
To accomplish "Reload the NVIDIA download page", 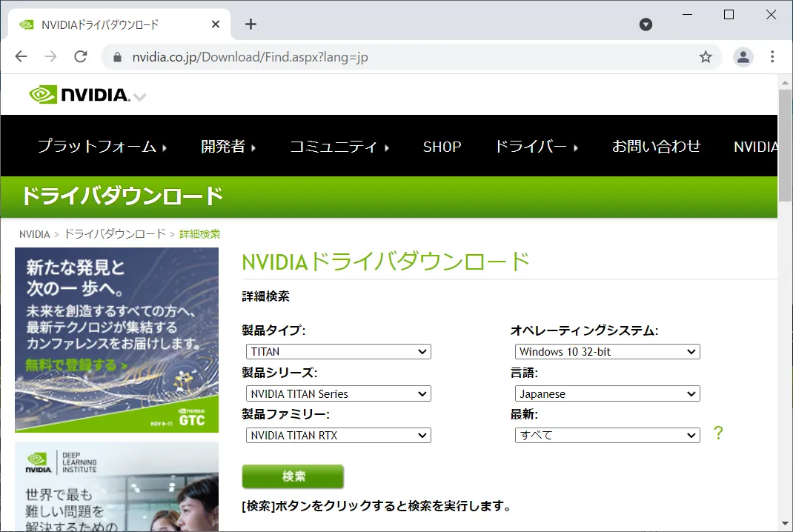I will coord(81,56).
